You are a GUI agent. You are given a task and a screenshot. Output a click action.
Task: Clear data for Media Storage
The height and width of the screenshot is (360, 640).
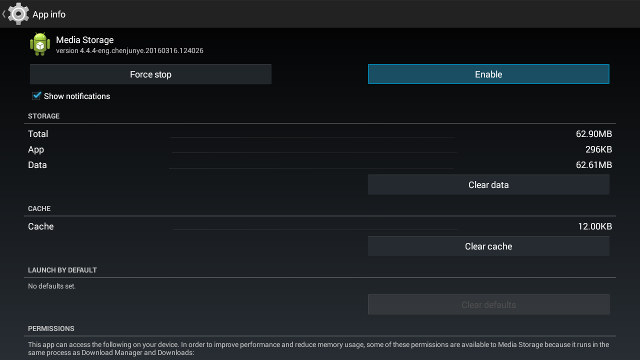(489, 185)
